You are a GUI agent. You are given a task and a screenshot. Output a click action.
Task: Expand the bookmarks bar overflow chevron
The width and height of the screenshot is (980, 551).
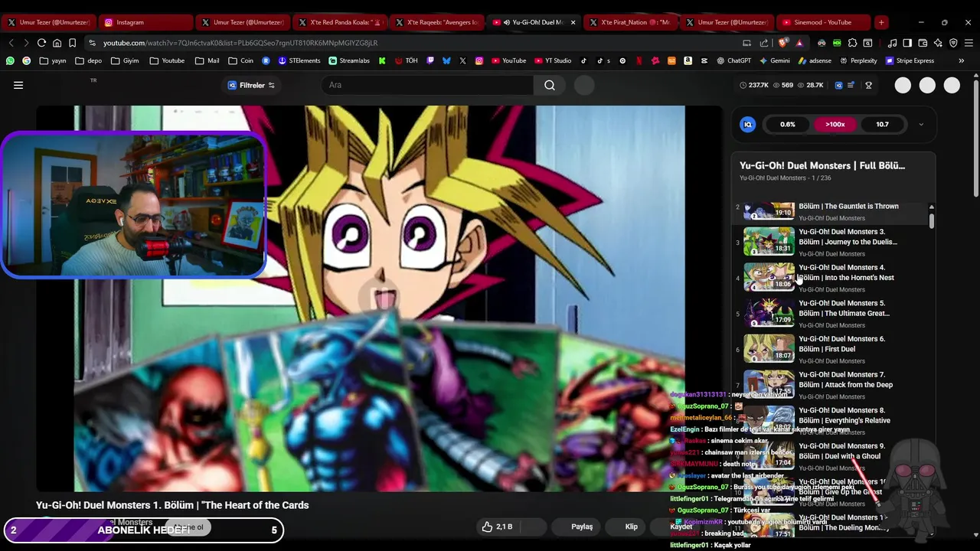tap(962, 60)
